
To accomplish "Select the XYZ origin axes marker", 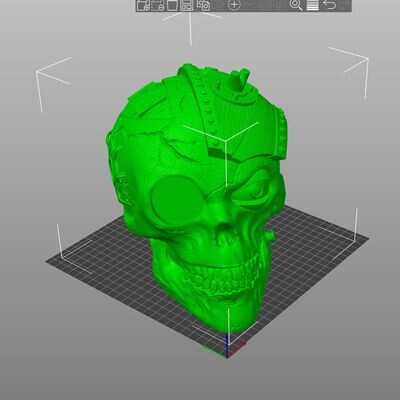I will click(x=227, y=347).
